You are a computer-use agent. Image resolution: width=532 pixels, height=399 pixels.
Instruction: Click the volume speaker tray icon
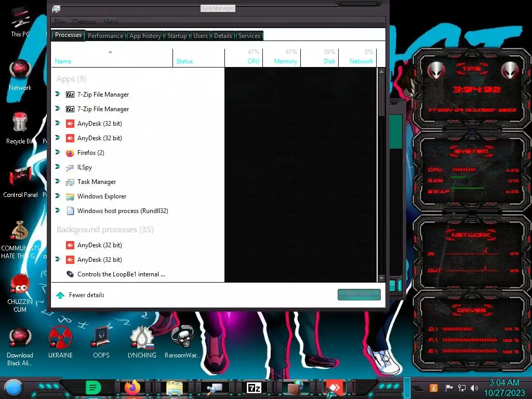pyautogui.click(x=474, y=388)
